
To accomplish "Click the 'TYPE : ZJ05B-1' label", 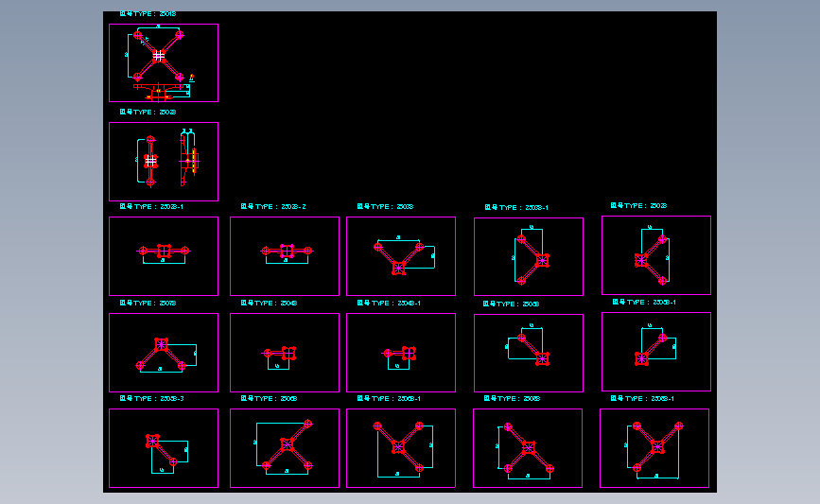I will click(x=644, y=303).
